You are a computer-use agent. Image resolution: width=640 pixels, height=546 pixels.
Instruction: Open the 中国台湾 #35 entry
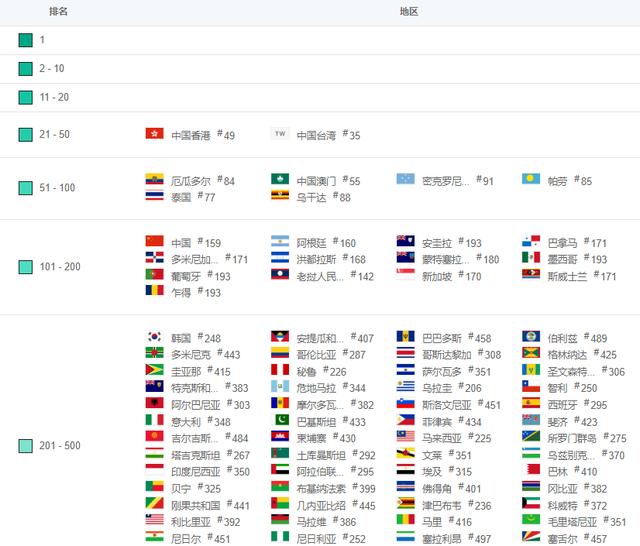pos(329,135)
